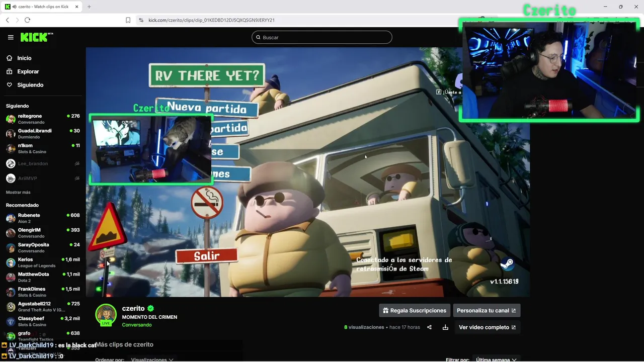The height and width of the screenshot is (362, 644).
Task: Click the clip video player
Action: point(307,172)
